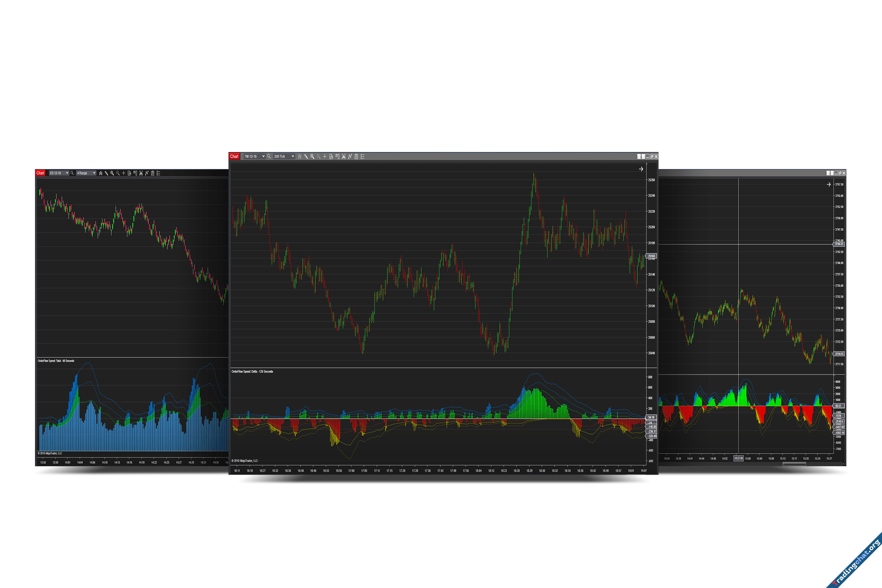Expand the 200 Tick interval dropdown

293,156
